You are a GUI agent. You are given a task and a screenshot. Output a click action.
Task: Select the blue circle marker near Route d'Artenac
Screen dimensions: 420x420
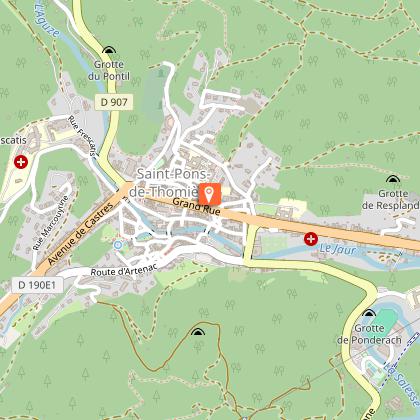pos(118,245)
